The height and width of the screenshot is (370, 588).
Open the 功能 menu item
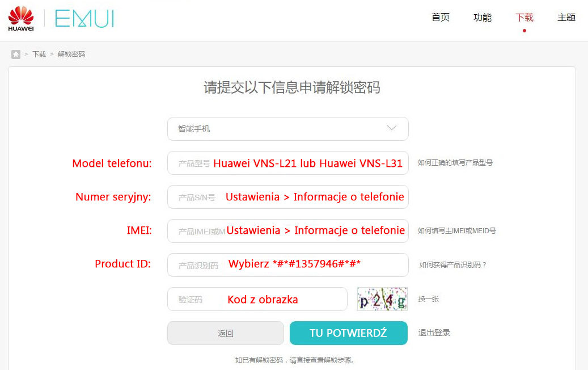pyautogui.click(x=482, y=17)
